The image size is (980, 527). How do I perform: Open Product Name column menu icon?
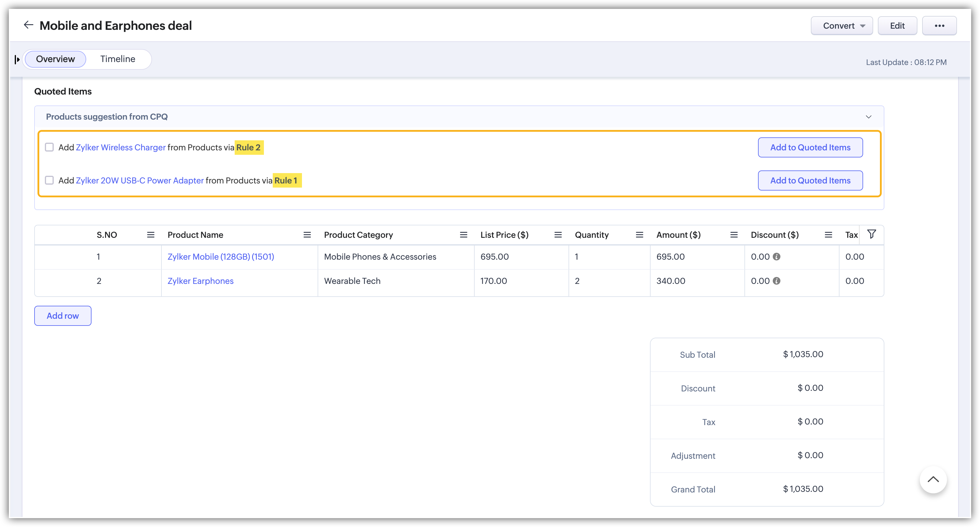click(307, 235)
